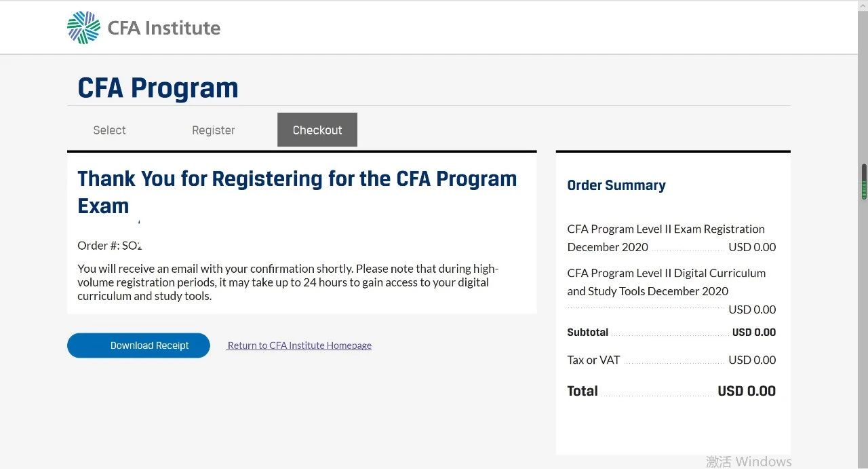The image size is (868, 469).
Task: Switch to the Select step tab
Action: click(109, 130)
